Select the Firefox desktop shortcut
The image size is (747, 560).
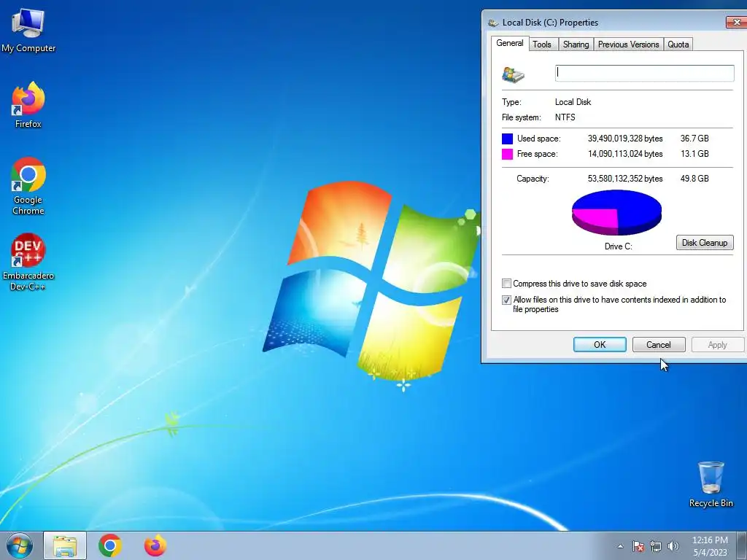pyautogui.click(x=28, y=105)
